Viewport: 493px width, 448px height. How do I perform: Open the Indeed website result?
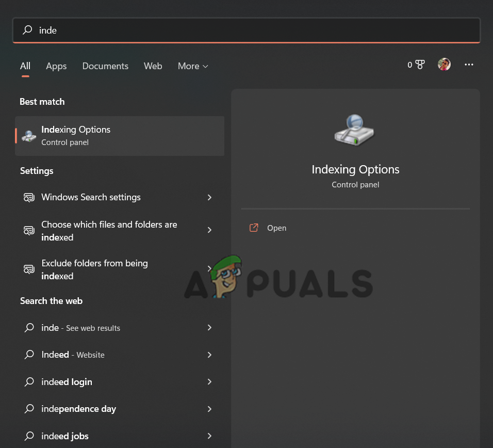coord(73,355)
